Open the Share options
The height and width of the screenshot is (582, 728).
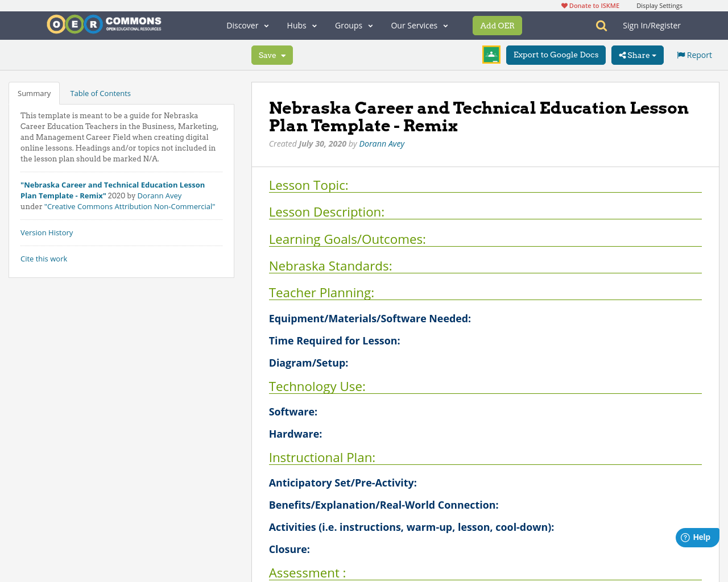coord(637,55)
